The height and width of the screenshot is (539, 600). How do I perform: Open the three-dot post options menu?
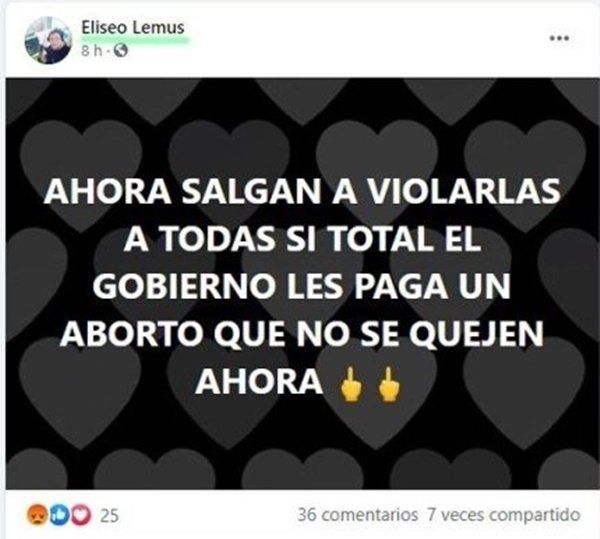click(559, 38)
